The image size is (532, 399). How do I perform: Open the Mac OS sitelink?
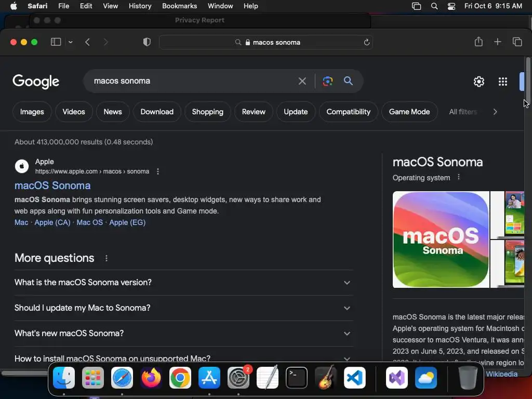click(x=89, y=222)
